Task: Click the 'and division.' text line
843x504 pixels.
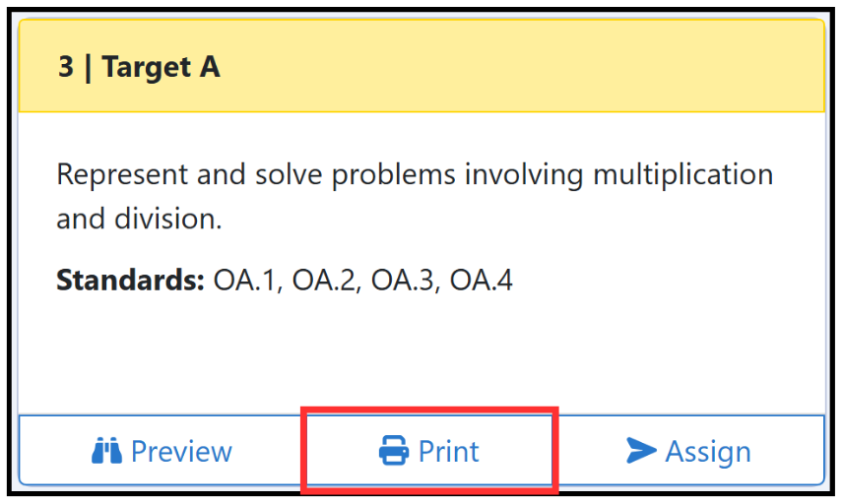Action: (x=139, y=220)
